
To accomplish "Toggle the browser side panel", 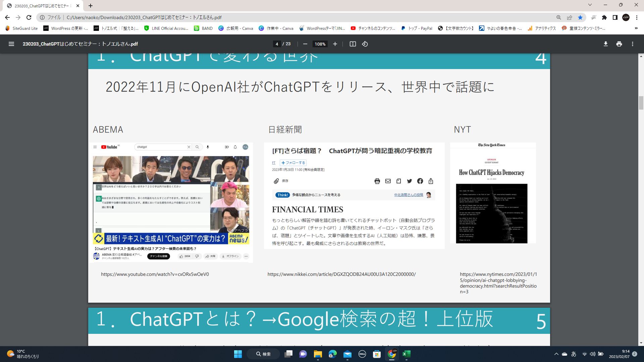I will click(615, 17).
